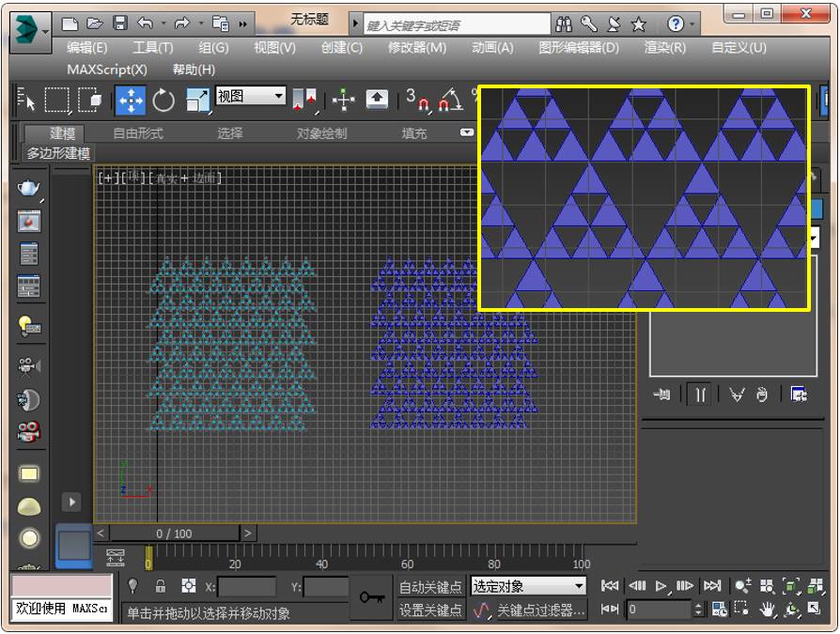Click the teapot render icon in left sidebar
Viewport: 840px width, 634px height.
[29, 189]
